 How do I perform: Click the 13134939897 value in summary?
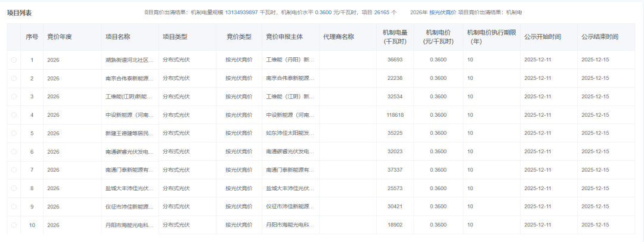pyautogui.click(x=241, y=13)
